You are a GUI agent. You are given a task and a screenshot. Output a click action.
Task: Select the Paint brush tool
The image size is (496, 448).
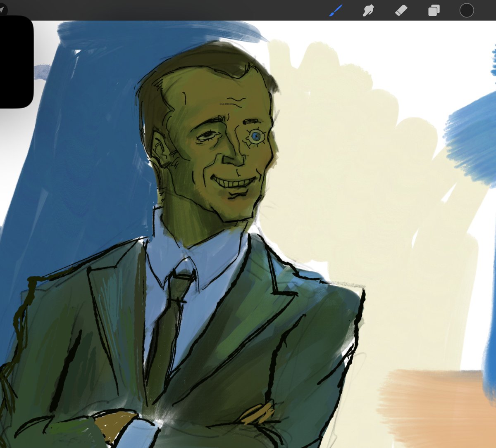coord(336,10)
